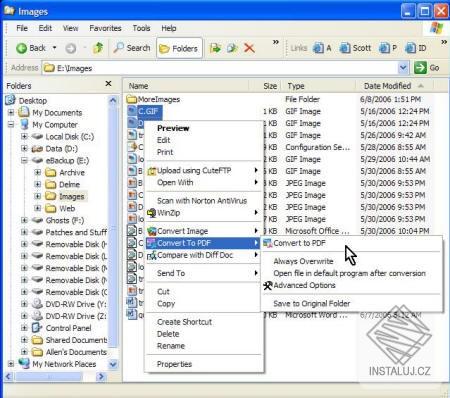Click folder tree horizontal scroll-right arrow

tap(101, 377)
